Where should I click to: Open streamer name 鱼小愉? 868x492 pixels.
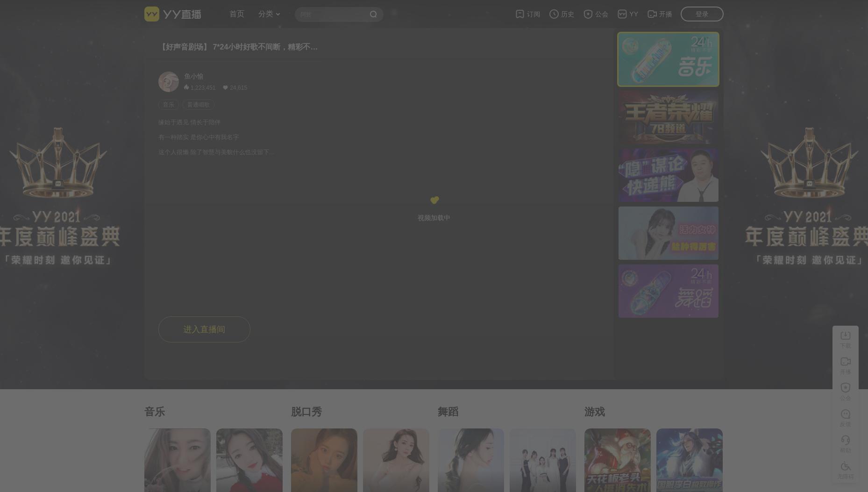pyautogui.click(x=194, y=76)
